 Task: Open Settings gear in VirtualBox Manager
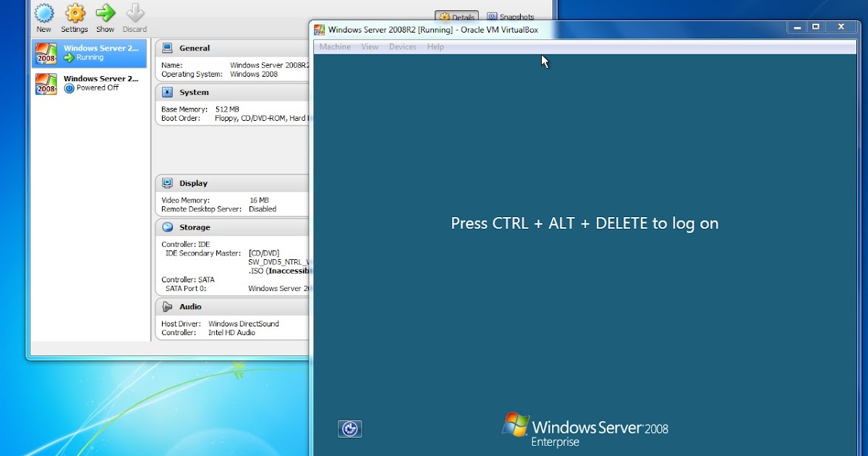coord(75,14)
